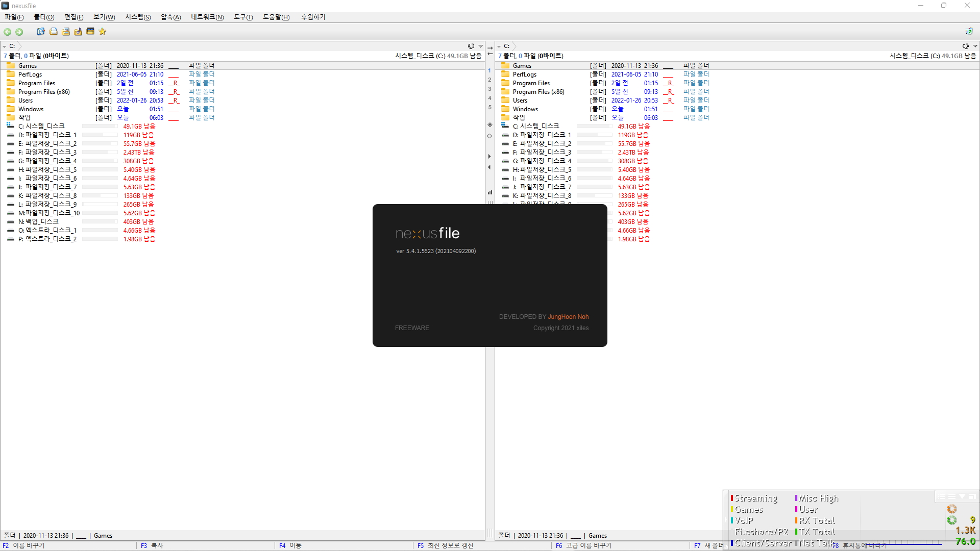
Task: Click C: breadcrumb in left panel
Action: pyautogui.click(x=12, y=46)
